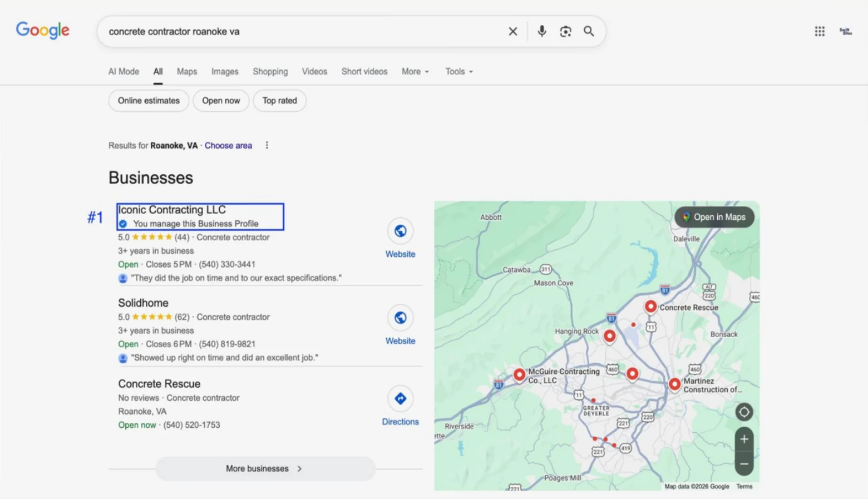Toggle the Open now filter chip

coord(221,101)
